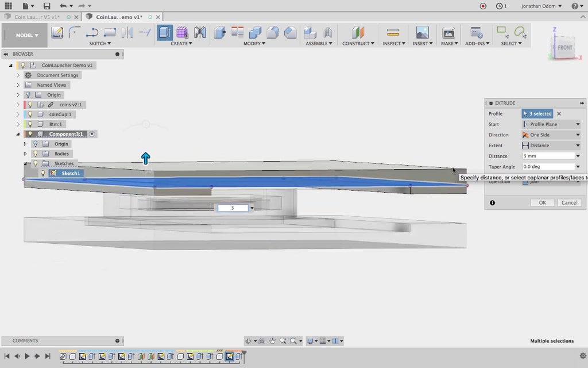This screenshot has height=368, width=588.
Task: Click Cancel in the Extrude dialog
Action: tap(569, 202)
